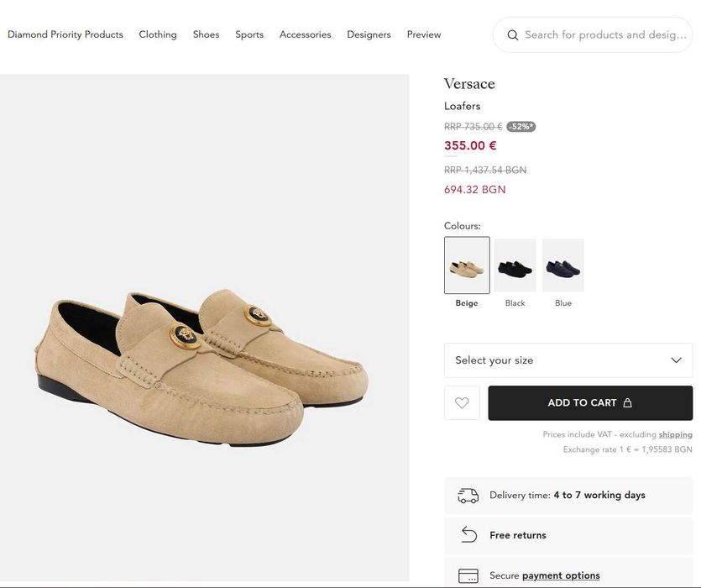Click the -52% discount badge
This screenshot has width=701, height=588.
(x=521, y=127)
